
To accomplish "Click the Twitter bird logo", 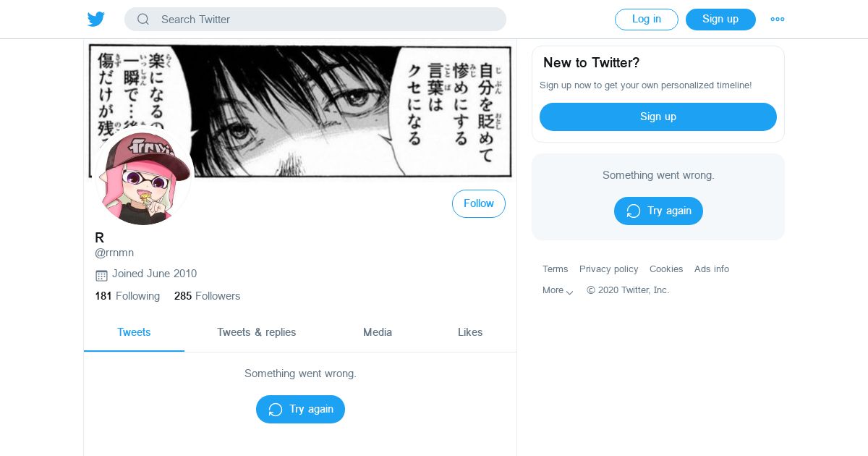I will coord(96,20).
